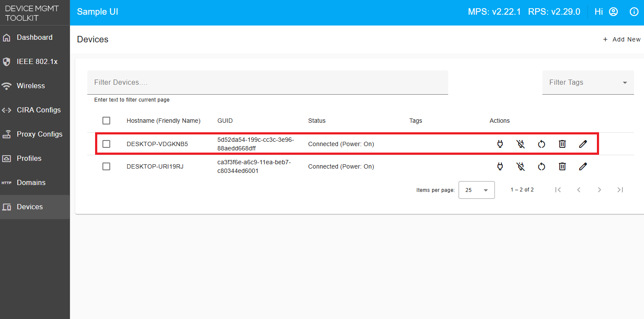Edit DESKTOP-URI19RJ with pencil icon
This screenshot has width=644, height=319.
point(583,166)
